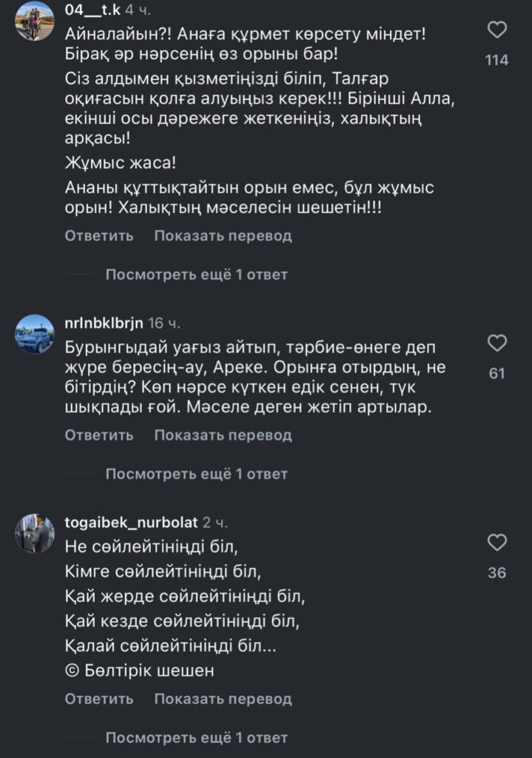Reply to togaibek_nurbolat comment
This screenshot has width=532, height=758.
coord(99,699)
